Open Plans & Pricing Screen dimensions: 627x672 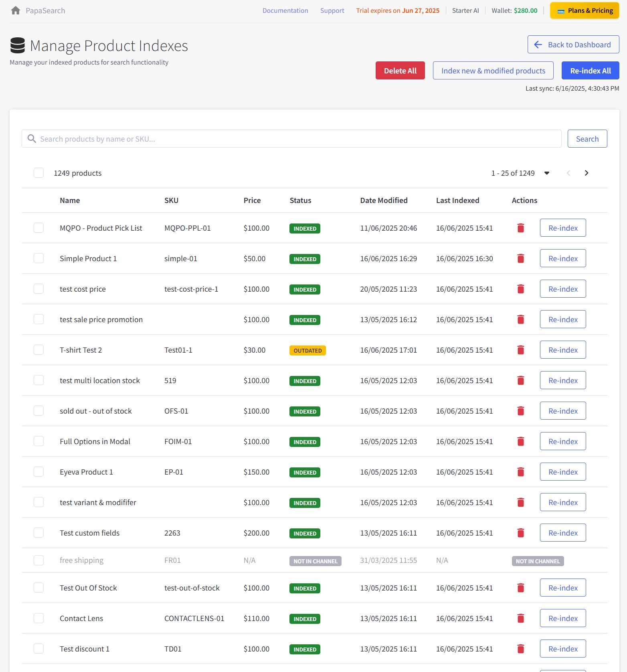point(585,10)
